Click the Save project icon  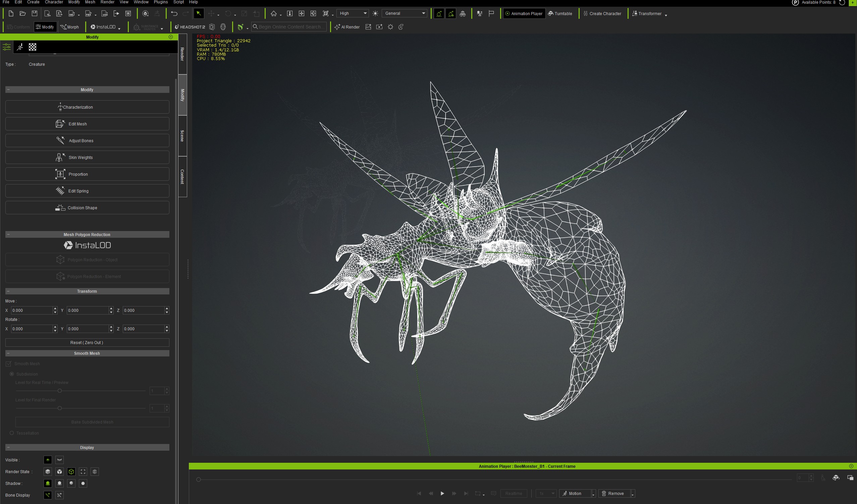[34, 14]
